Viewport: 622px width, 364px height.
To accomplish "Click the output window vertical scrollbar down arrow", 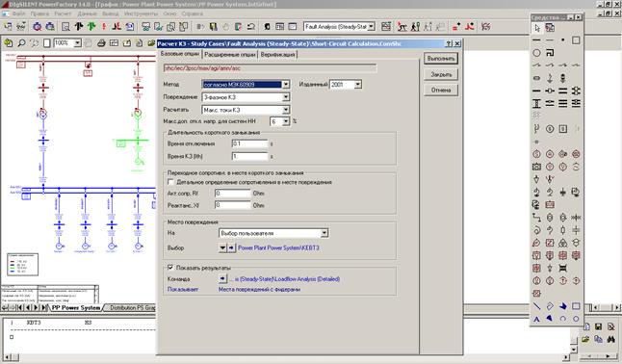I will click(x=574, y=350).
